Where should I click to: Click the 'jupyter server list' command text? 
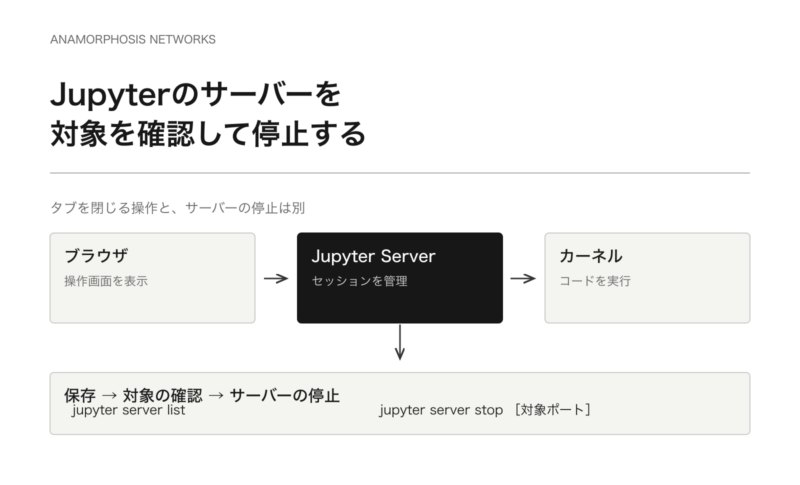click(129, 411)
